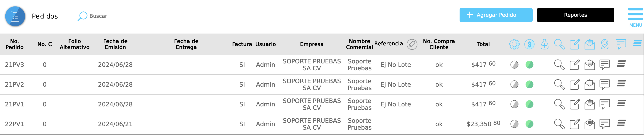Open the blue stacked-lines menu in the table header
The height and width of the screenshot is (135, 644).
(x=637, y=43)
